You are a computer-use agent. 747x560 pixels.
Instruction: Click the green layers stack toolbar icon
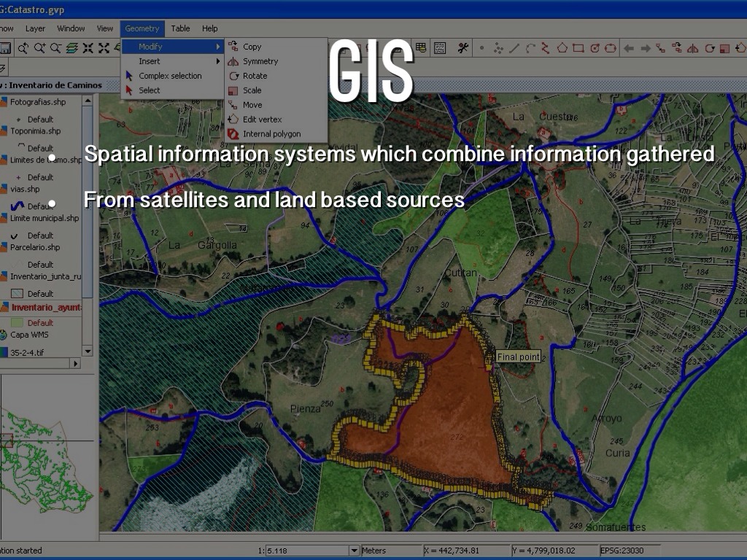point(72,48)
